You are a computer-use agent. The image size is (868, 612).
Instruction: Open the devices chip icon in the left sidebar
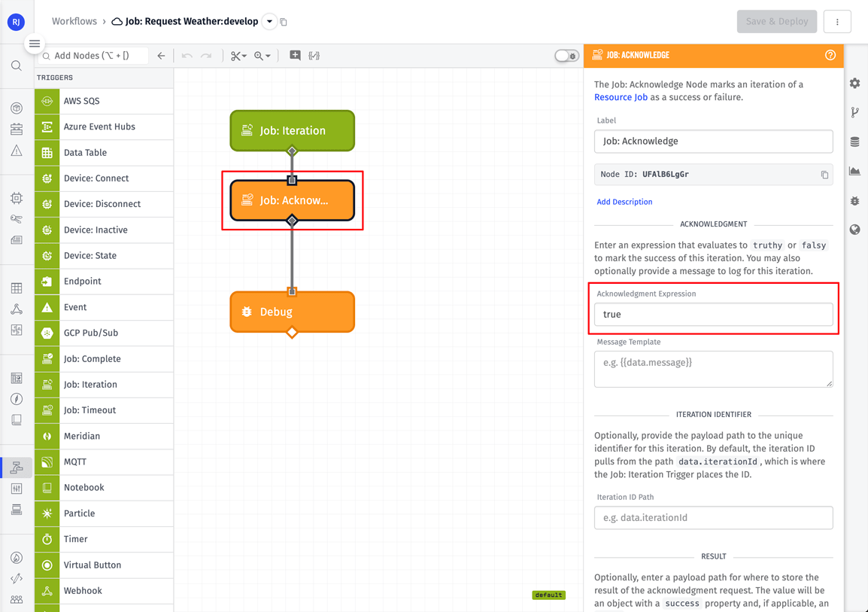click(x=17, y=198)
